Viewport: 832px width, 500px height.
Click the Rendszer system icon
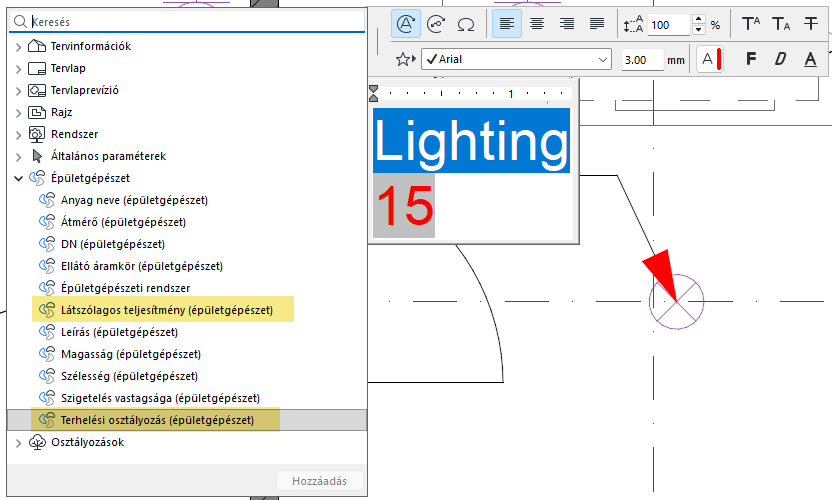coord(37,134)
